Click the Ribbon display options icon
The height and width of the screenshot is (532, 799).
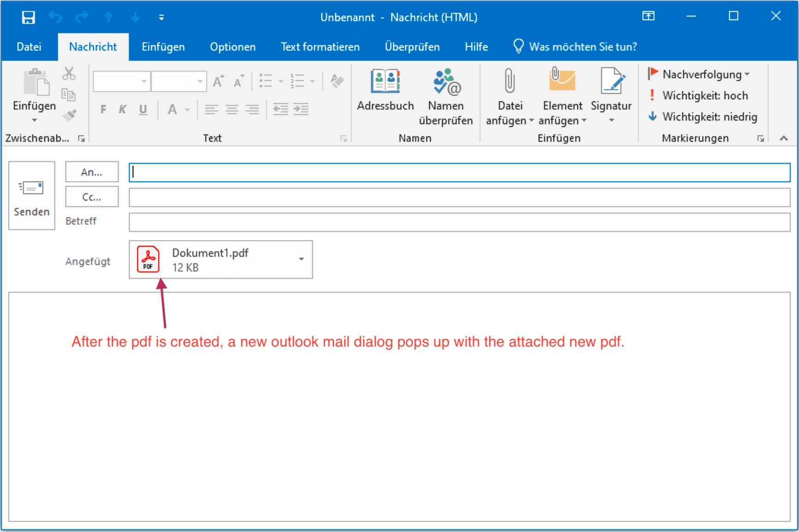coord(648,17)
